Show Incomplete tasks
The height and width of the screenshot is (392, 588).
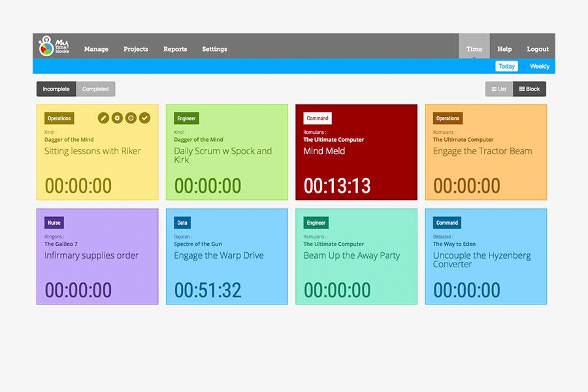[56, 89]
